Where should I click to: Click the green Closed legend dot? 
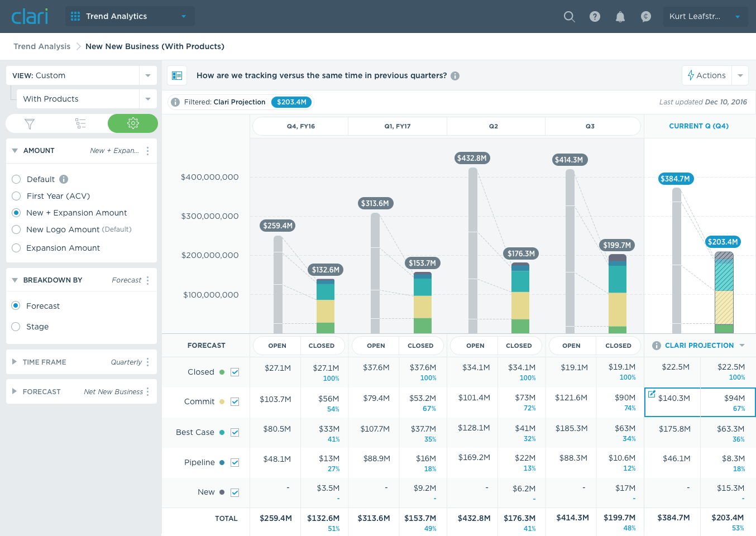pos(222,372)
